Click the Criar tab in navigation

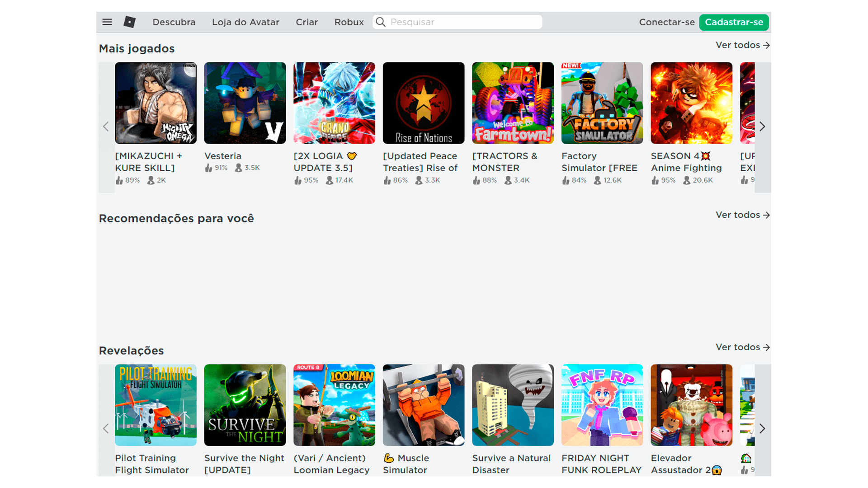[x=307, y=22]
